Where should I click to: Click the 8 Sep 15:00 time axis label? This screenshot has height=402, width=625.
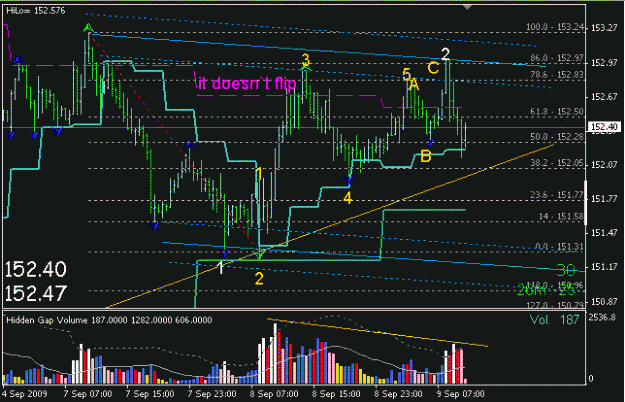(x=336, y=394)
